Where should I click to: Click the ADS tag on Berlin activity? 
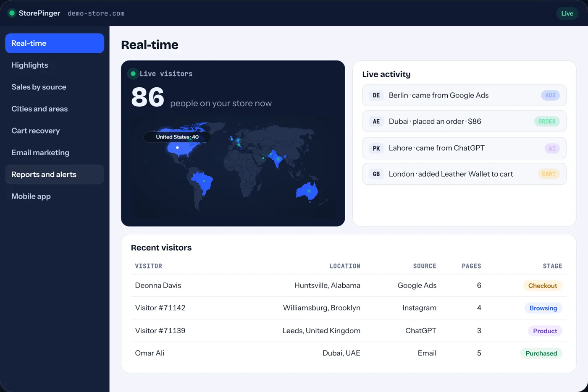[550, 95]
